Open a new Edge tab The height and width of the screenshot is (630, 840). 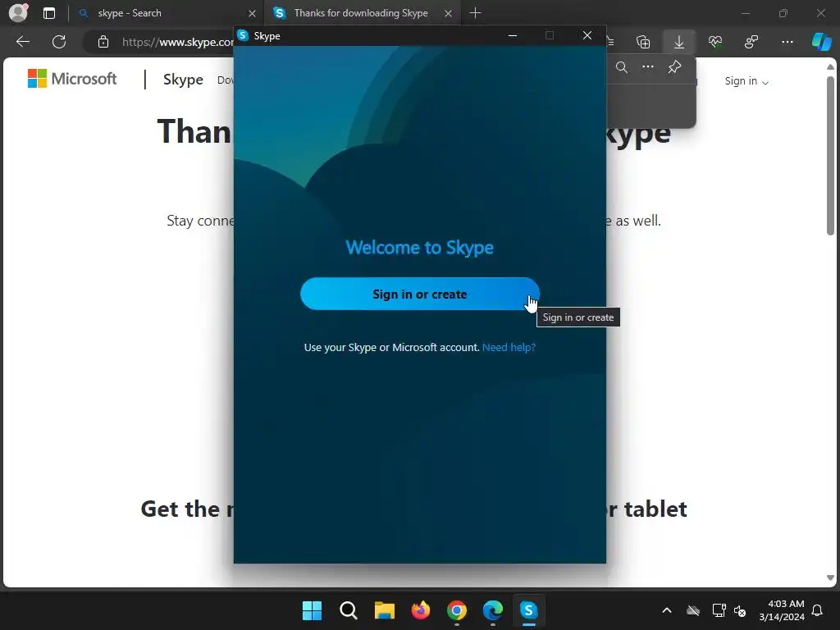(475, 13)
